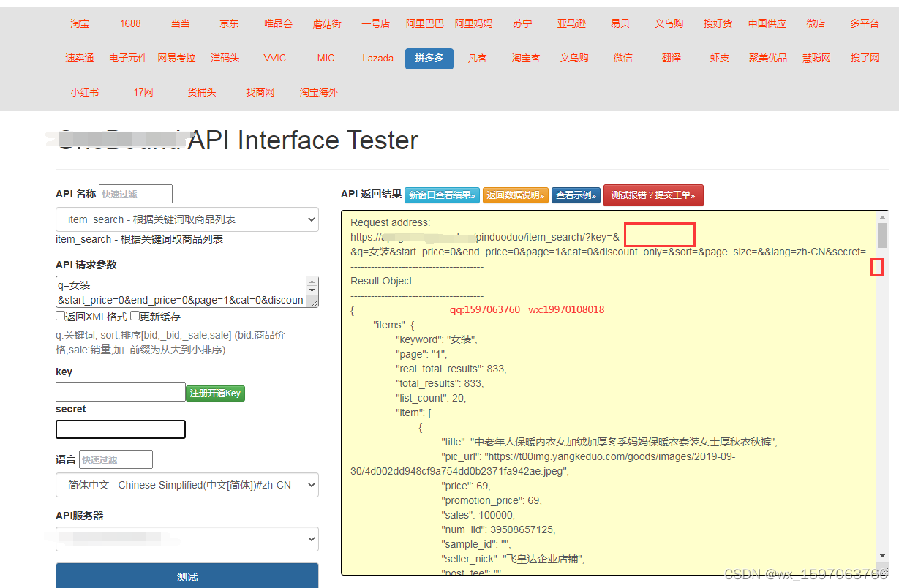Select the 当当 platform tab
This screenshot has width=899, height=588.
pyautogui.click(x=180, y=23)
